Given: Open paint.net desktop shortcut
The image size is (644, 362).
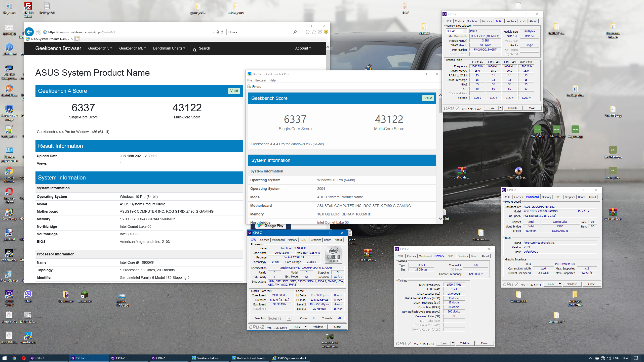Looking at the screenshot, I should point(9,235).
